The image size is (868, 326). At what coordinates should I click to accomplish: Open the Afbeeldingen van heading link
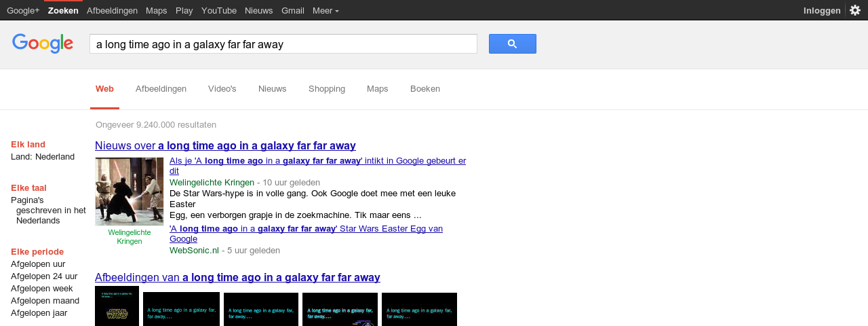(x=237, y=278)
